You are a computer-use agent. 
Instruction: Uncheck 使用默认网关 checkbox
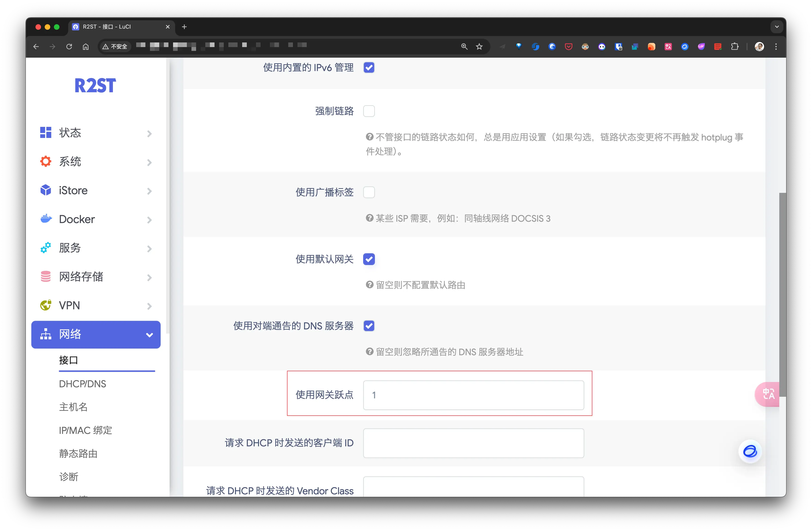click(x=369, y=259)
